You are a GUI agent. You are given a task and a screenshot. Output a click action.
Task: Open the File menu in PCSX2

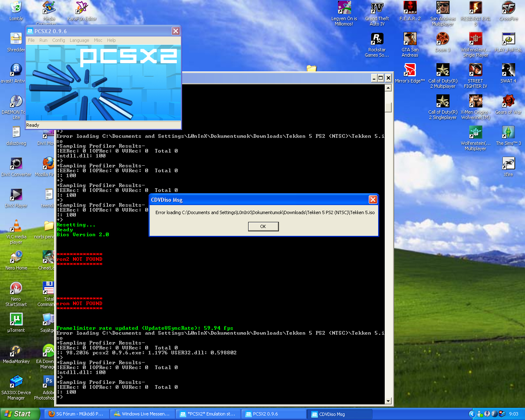pyautogui.click(x=31, y=40)
